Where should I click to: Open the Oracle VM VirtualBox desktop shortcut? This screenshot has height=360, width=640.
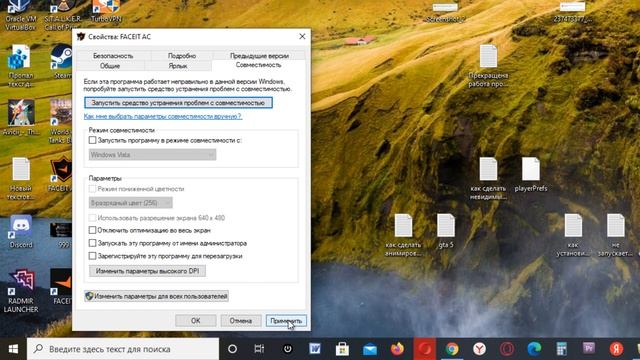coord(20,16)
